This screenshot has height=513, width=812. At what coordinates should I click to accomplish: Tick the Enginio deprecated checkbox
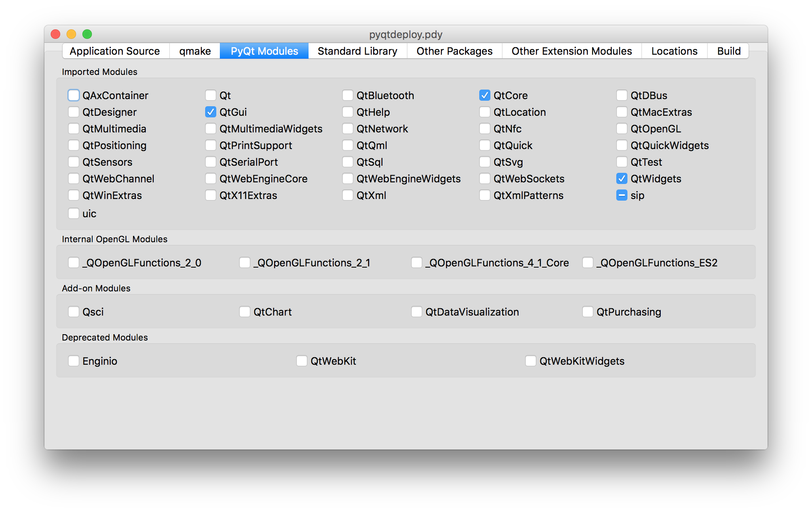[x=74, y=361]
